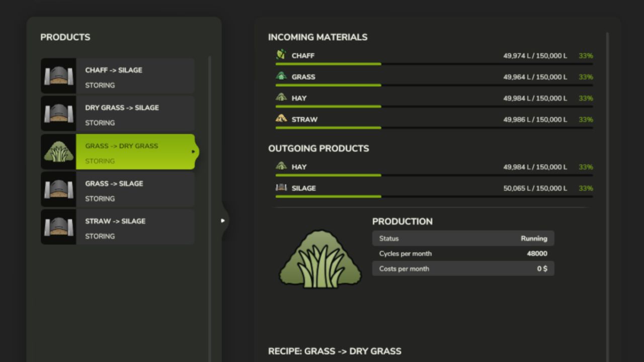Image resolution: width=644 pixels, height=362 pixels.
Task: Click the Grass incoming fill level bar
Action: (434, 85)
